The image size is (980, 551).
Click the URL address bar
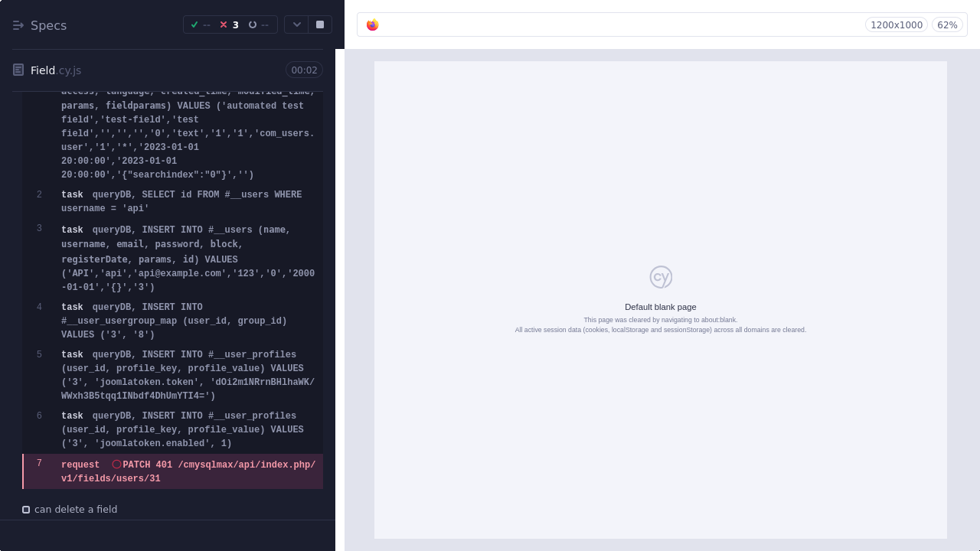[x=662, y=24]
